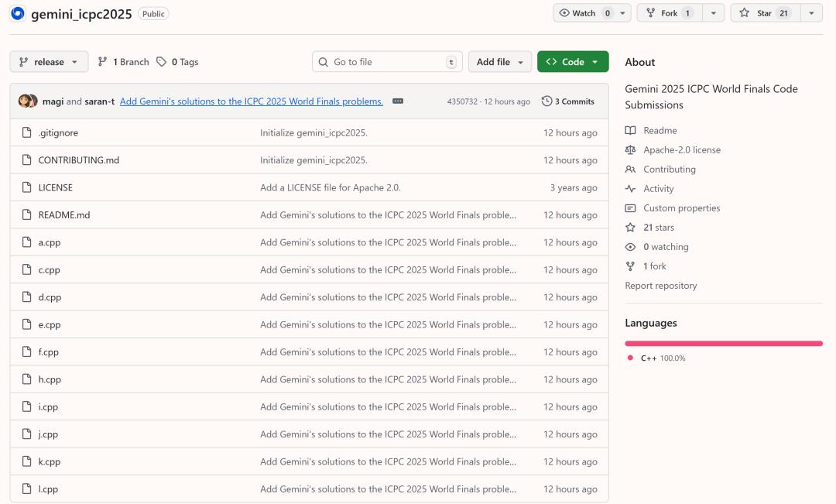836x504 pixels.
Task: Open the Star lists dropdown arrow
Action: [x=810, y=13]
